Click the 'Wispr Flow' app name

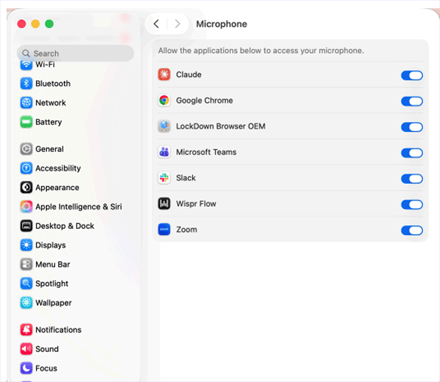click(196, 204)
